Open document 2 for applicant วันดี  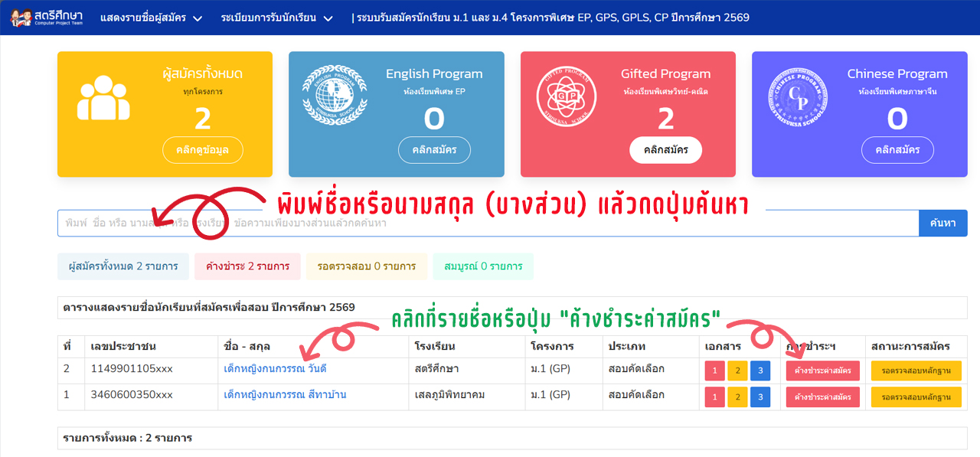[737, 370]
